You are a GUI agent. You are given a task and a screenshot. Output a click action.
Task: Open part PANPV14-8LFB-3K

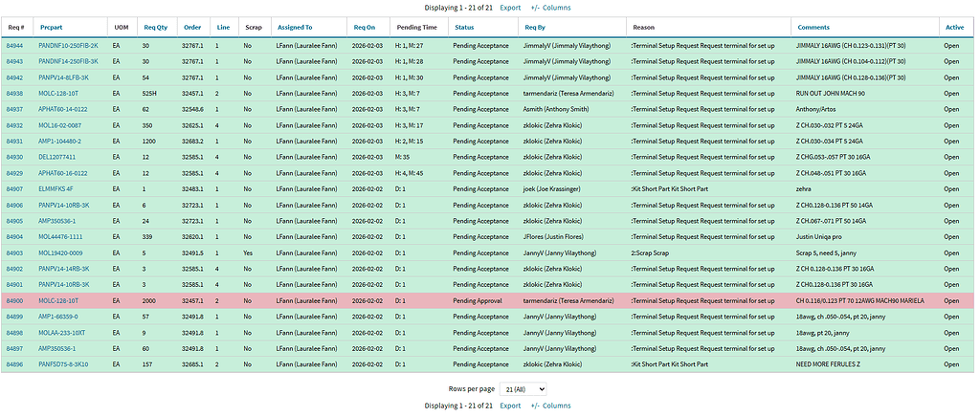point(64,77)
